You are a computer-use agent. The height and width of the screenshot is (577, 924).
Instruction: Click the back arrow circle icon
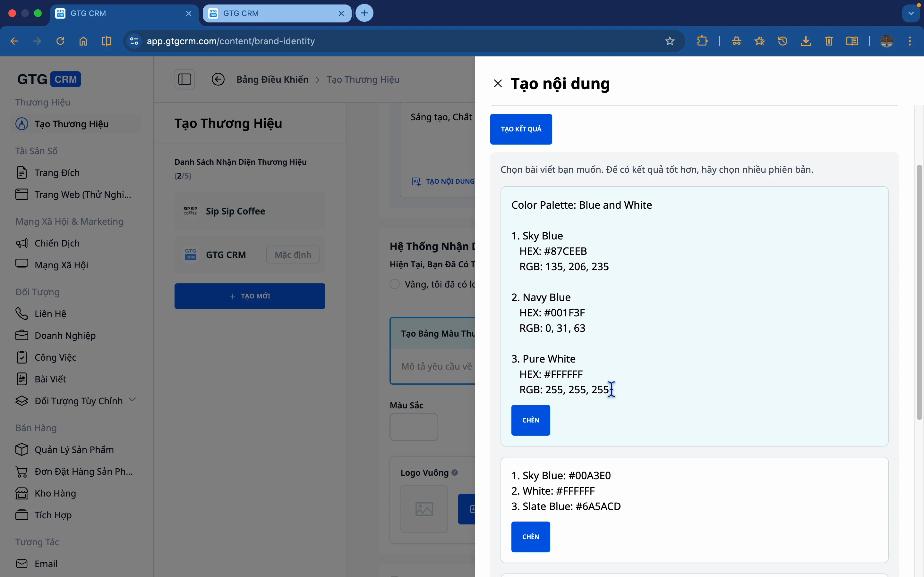(218, 79)
